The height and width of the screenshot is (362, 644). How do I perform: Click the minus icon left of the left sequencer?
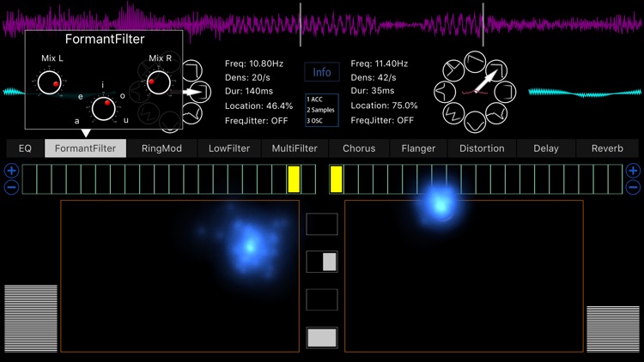[x=11, y=188]
